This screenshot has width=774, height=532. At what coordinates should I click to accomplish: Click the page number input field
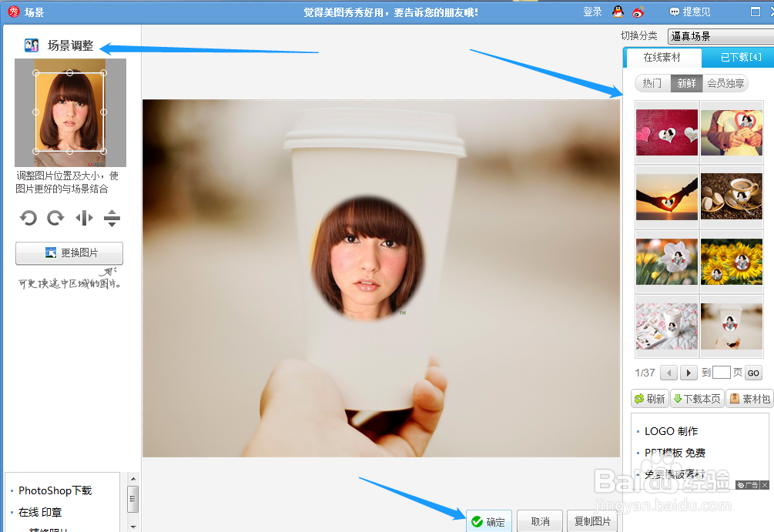pos(721,372)
